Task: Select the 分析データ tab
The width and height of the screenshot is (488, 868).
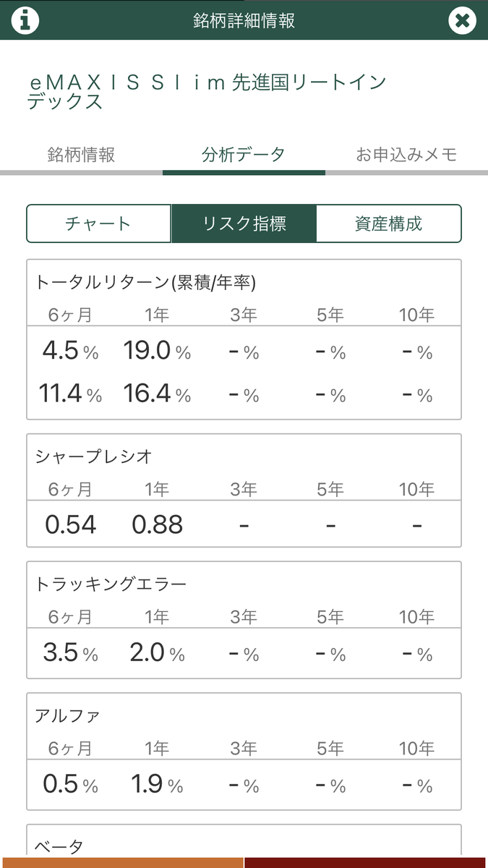Action: [244, 155]
